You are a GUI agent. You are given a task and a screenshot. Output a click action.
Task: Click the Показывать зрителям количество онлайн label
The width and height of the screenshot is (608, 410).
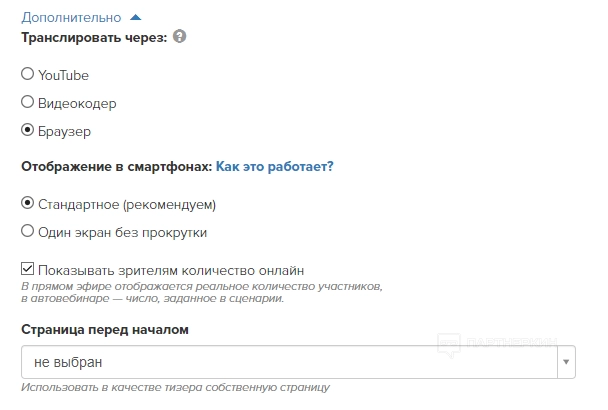click(170, 270)
